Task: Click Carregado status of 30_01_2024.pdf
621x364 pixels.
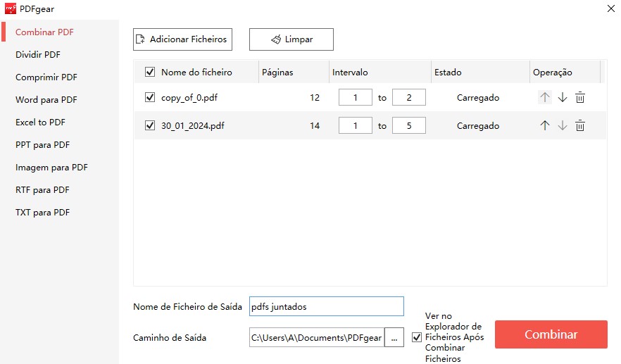Action: 478,126
